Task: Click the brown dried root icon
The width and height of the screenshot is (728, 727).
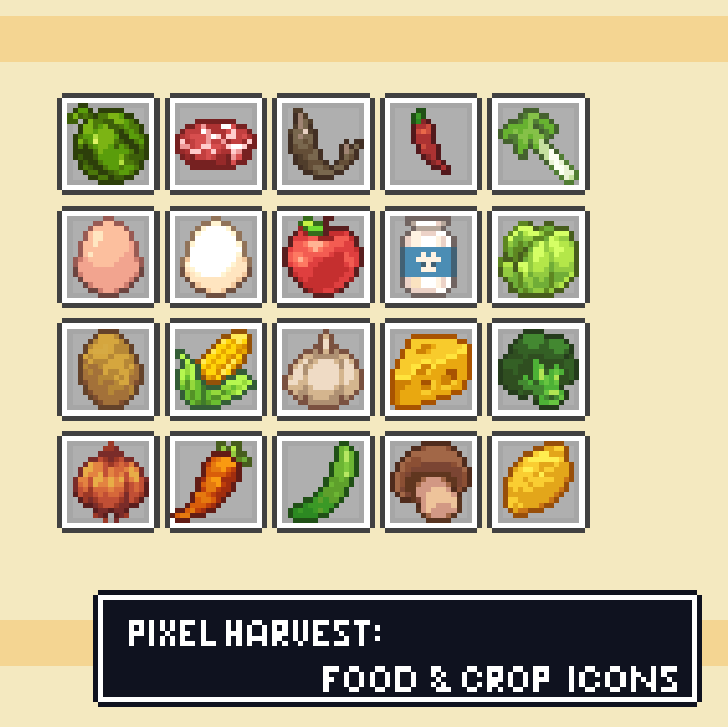Action: (325, 144)
